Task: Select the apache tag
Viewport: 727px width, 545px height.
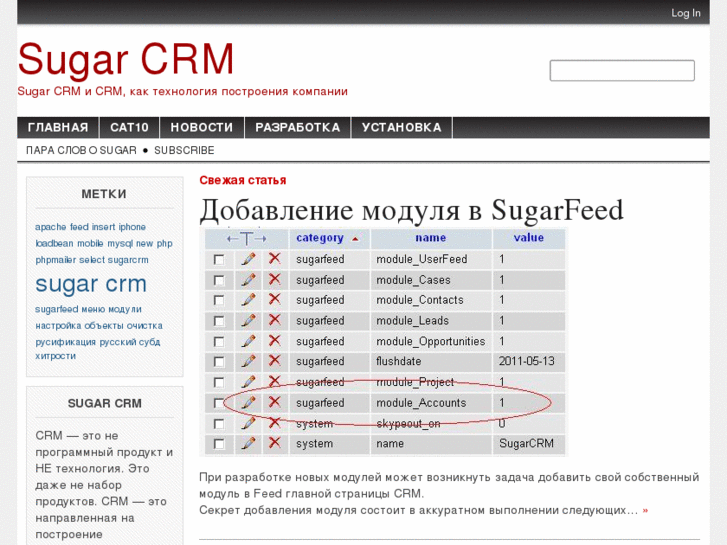Action: tap(51, 227)
